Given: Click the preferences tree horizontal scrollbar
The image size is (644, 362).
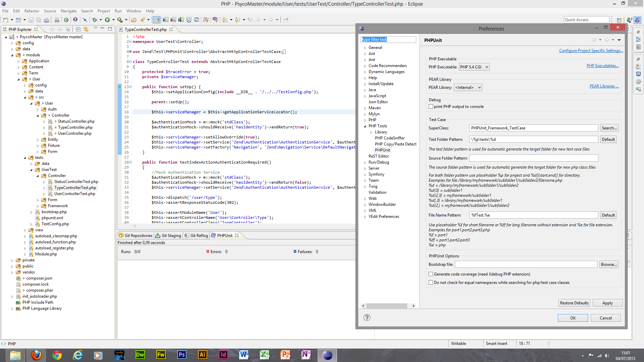Looking at the screenshot, I should (386, 306).
